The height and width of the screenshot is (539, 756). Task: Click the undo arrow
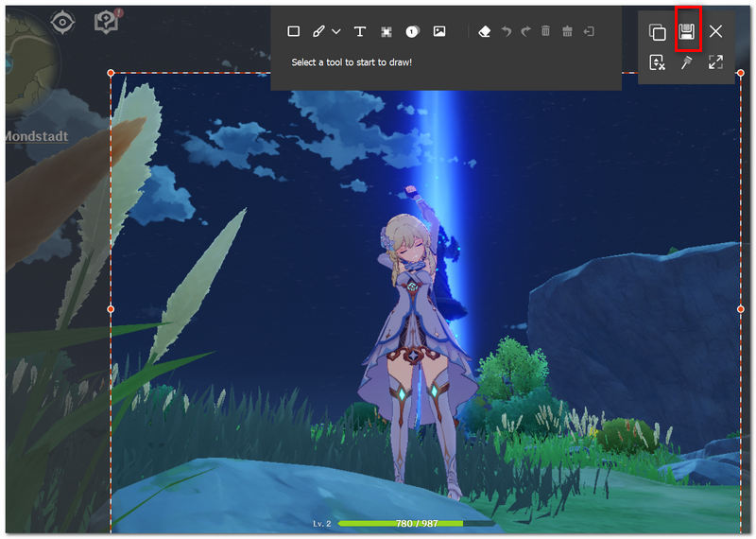pyautogui.click(x=507, y=31)
